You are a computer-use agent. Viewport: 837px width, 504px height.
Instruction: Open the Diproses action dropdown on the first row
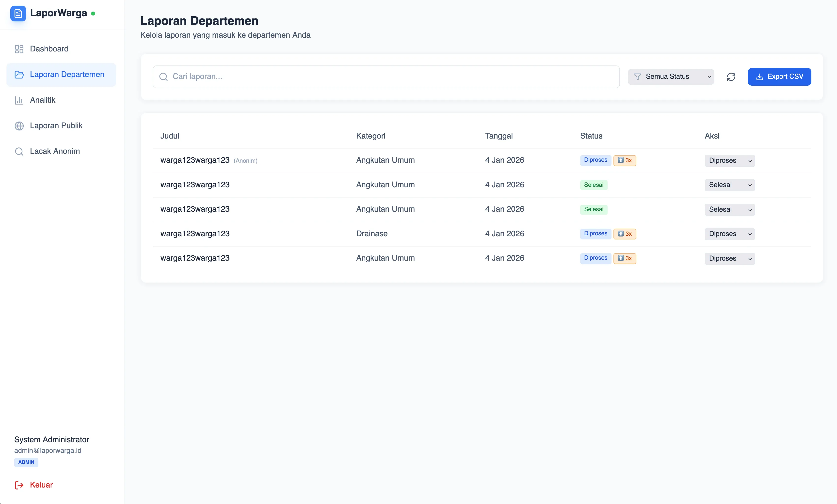(x=729, y=160)
